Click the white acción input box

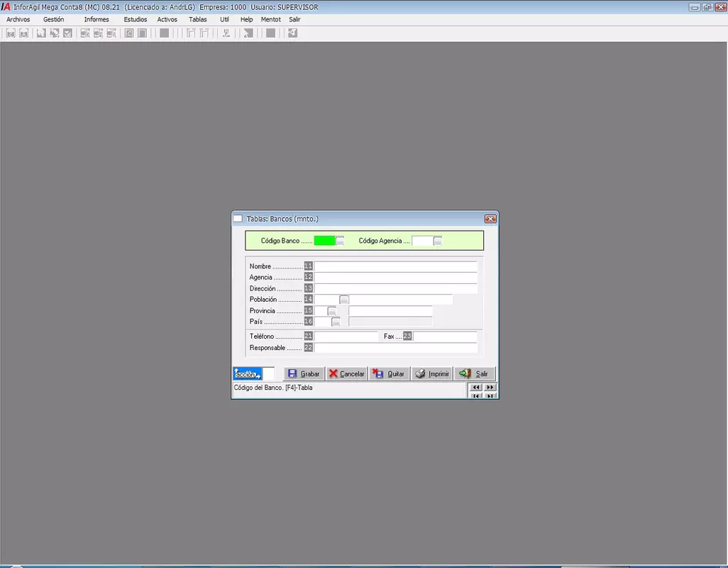coord(268,374)
